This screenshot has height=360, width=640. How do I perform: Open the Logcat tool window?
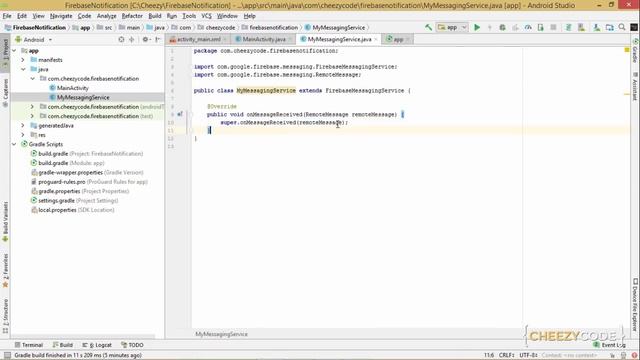click(97, 345)
